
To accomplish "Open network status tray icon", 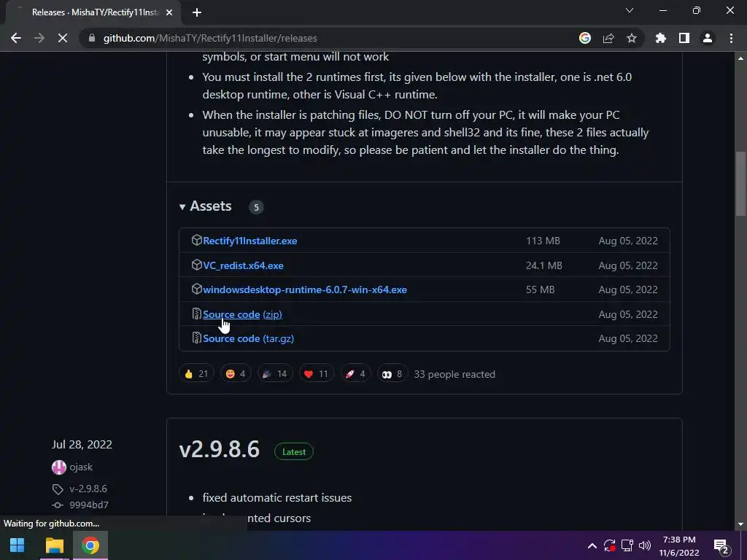I will pyautogui.click(x=627, y=545).
